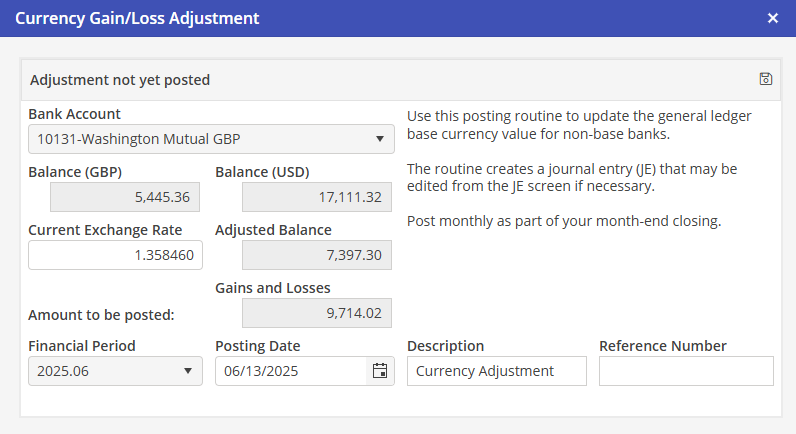Focus the empty Reference Number field

coord(686,371)
